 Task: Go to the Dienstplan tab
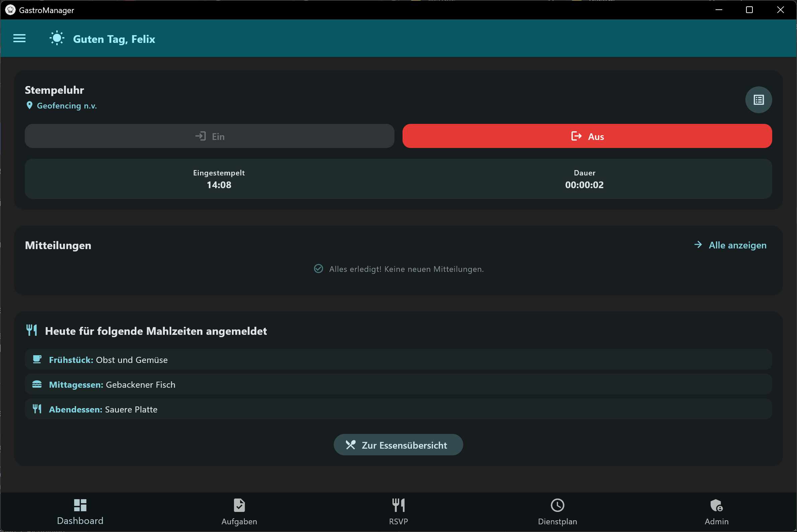point(557,512)
